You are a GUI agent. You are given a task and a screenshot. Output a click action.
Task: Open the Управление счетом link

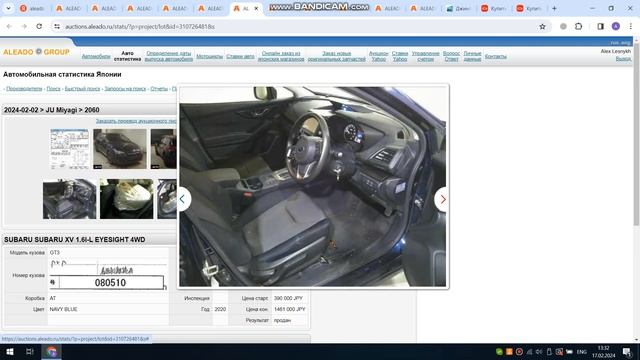[x=425, y=56]
